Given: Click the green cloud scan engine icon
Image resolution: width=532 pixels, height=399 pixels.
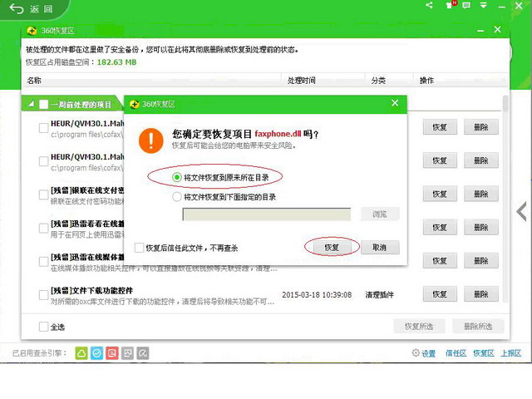Looking at the screenshot, I should (x=81, y=353).
